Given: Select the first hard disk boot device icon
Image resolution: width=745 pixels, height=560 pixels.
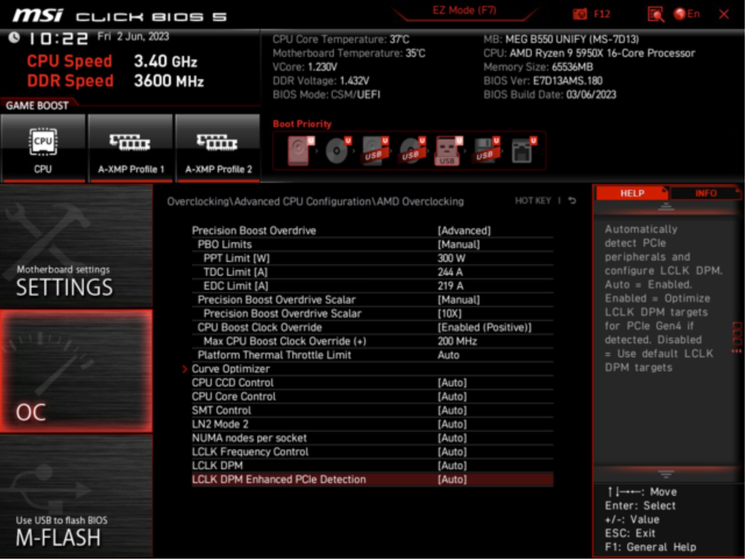Looking at the screenshot, I should pos(301,150).
